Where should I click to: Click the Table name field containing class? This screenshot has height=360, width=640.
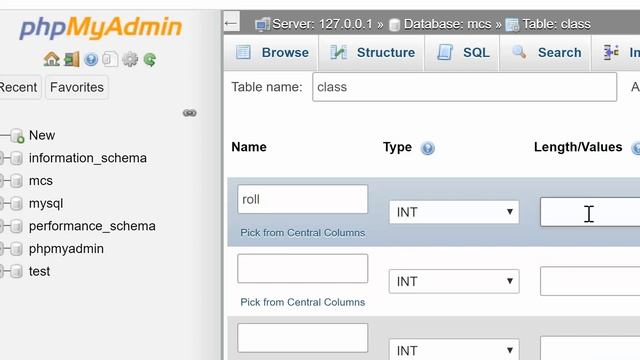pos(464,87)
